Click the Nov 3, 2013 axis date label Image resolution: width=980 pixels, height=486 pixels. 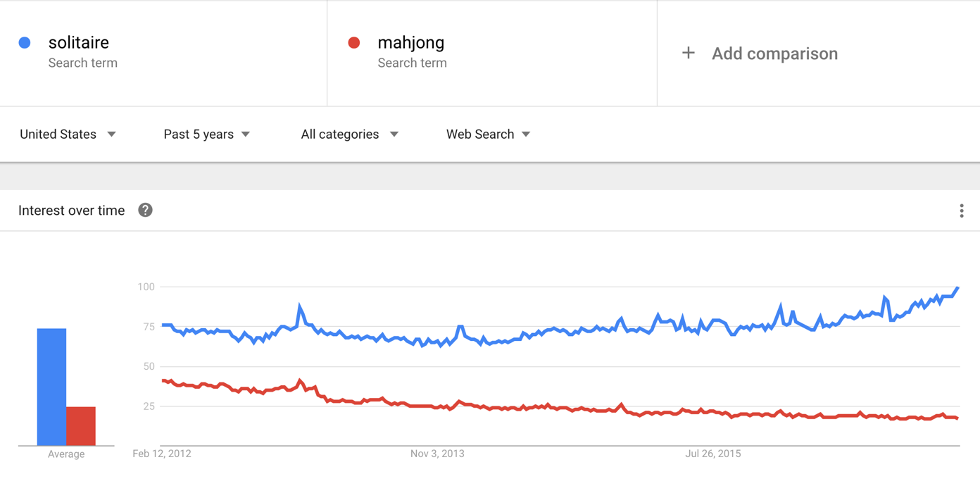tap(437, 454)
